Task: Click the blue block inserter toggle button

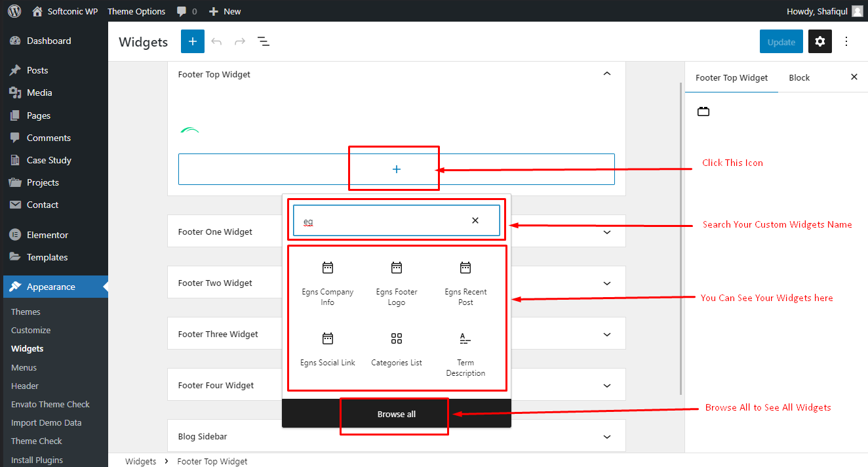Action: pyautogui.click(x=193, y=41)
